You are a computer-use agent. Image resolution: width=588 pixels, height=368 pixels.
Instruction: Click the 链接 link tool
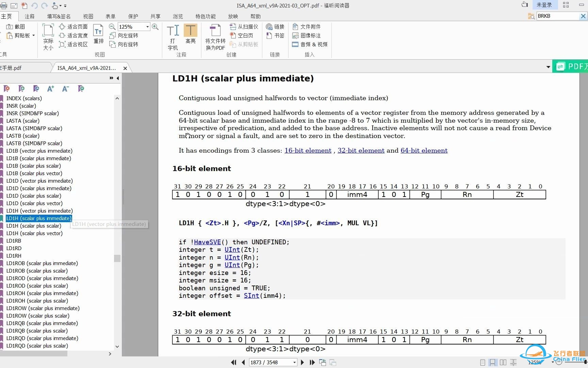point(275,27)
